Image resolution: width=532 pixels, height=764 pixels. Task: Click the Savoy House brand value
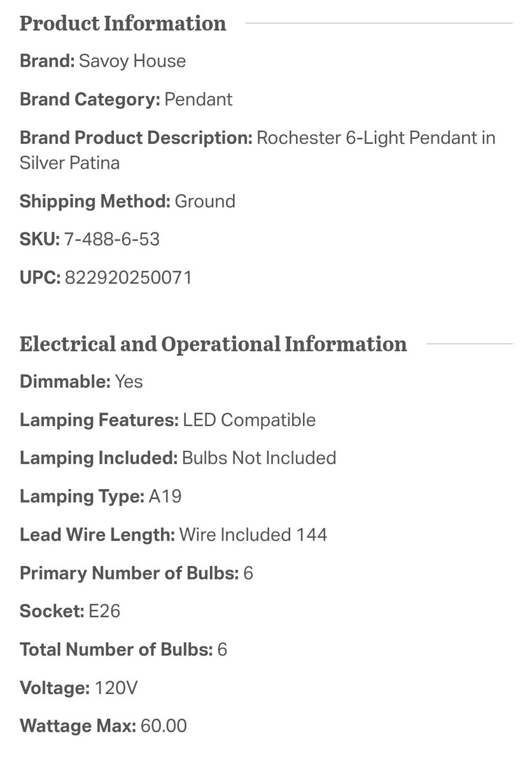point(132,61)
